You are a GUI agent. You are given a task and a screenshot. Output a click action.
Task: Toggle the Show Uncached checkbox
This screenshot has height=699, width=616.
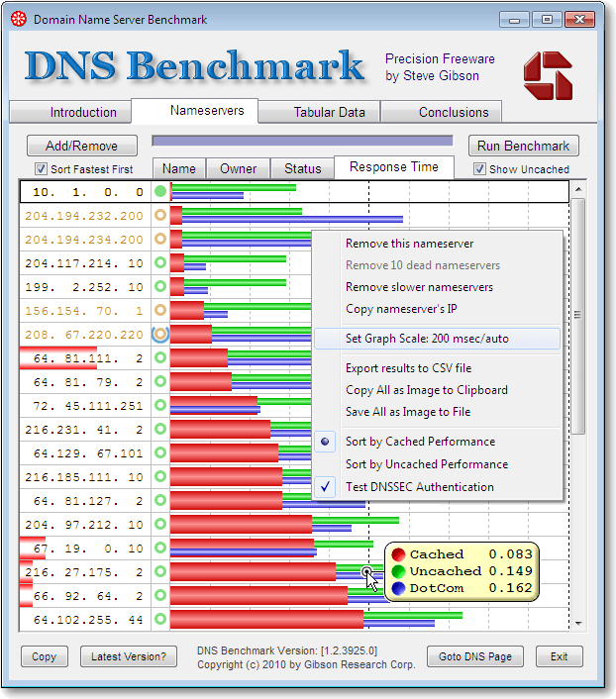[479, 169]
